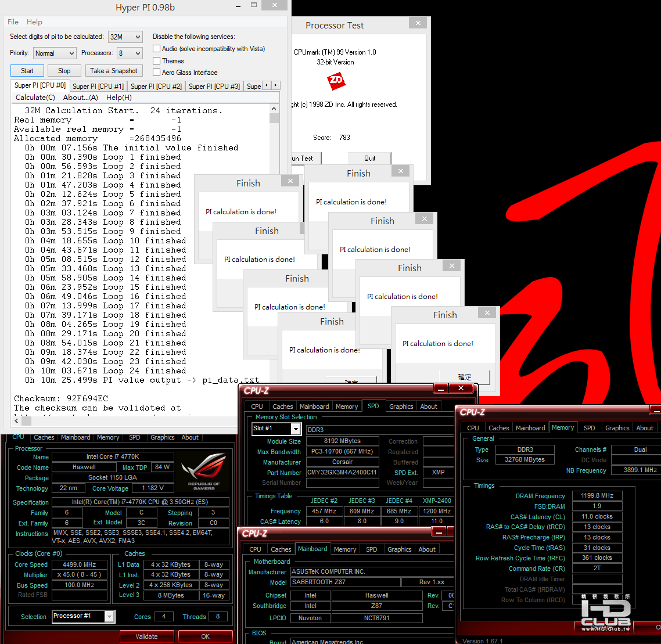661x644 pixels.
Task: Open the About...(A) menu
Action: [81, 98]
